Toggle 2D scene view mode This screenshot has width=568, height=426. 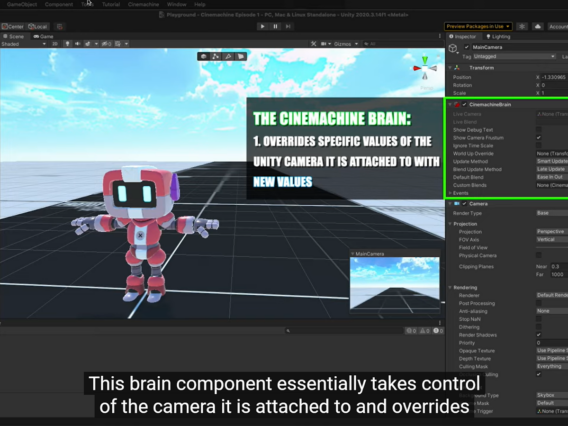(55, 44)
